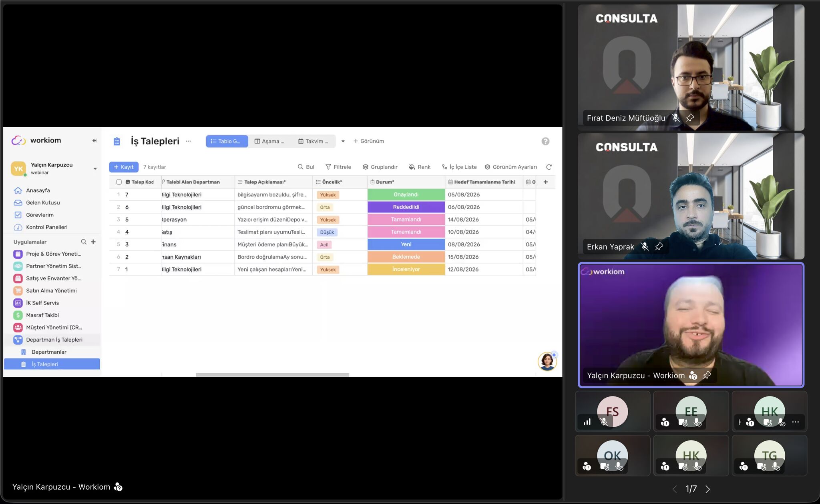Click the unverified badge on Yalçın Karpuzcu's tile
Image resolution: width=820 pixels, height=504 pixels.
[x=693, y=375]
